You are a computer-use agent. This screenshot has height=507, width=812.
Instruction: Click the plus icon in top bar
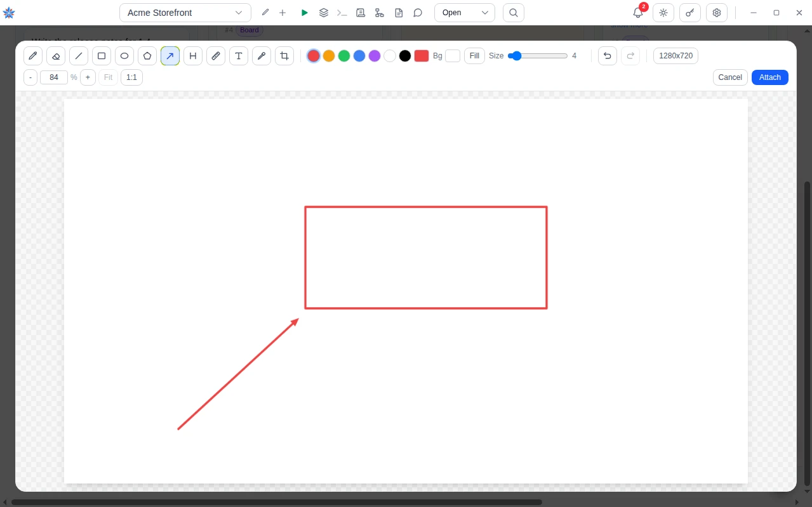pyautogui.click(x=283, y=13)
